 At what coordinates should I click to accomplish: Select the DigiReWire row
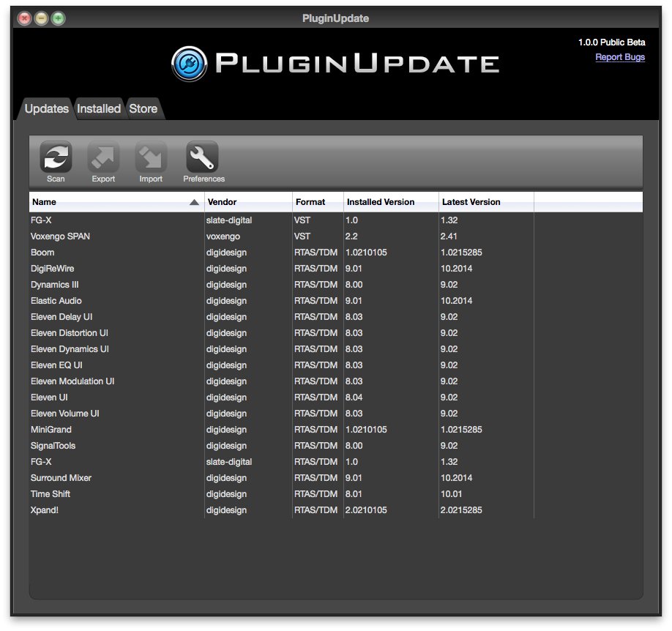pyautogui.click(x=336, y=269)
